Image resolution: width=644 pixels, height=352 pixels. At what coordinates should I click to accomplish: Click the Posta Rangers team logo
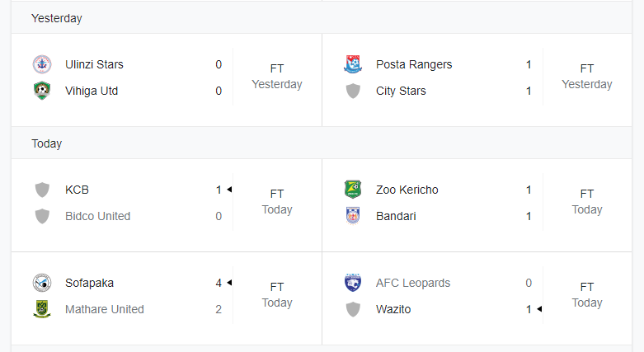click(353, 64)
